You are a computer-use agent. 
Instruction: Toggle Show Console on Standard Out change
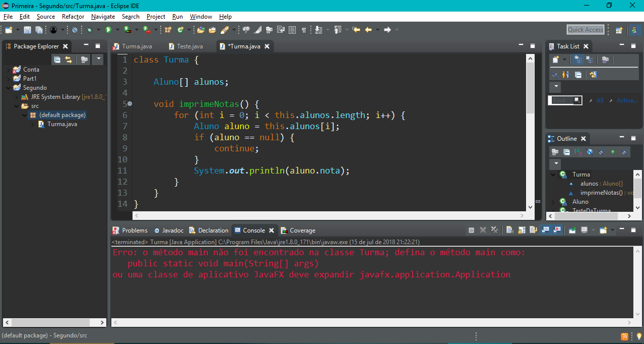click(x=545, y=230)
